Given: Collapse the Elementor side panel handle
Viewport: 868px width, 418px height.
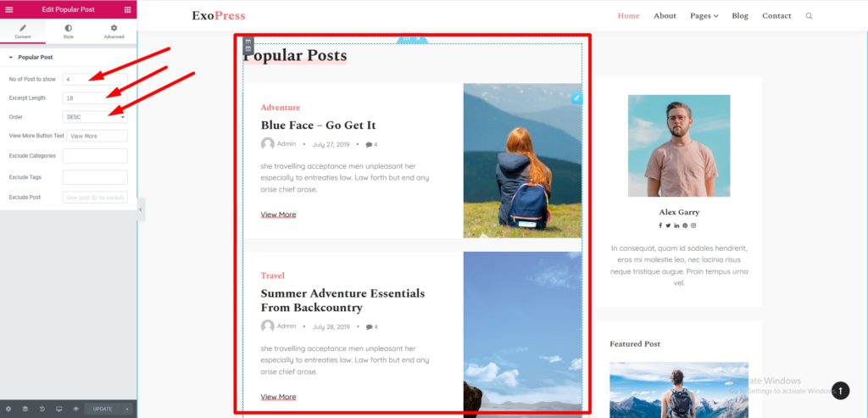Looking at the screenshot, I should click(x=141, y=209).
